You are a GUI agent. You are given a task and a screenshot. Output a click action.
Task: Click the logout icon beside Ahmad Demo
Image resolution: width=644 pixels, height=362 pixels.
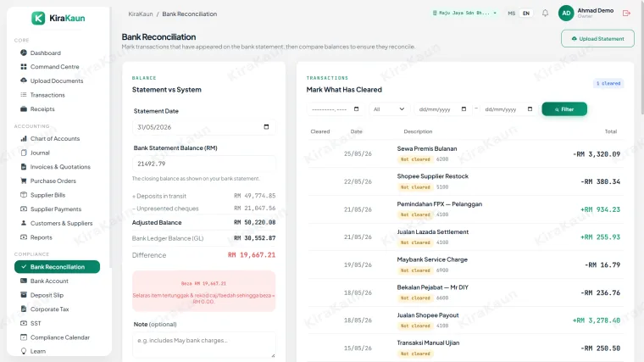pyautogui.click(x=626, y=14)
